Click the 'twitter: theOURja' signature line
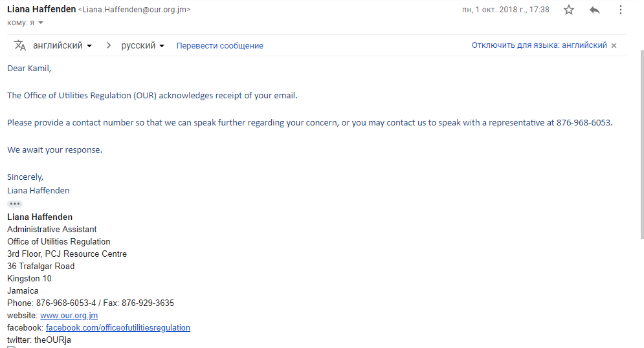This screenshot has width=644, height=348. click(39, 340)
